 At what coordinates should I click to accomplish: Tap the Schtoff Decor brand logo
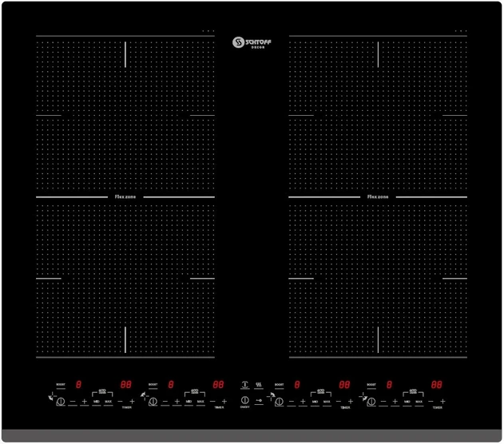click(x=252, y=43)
